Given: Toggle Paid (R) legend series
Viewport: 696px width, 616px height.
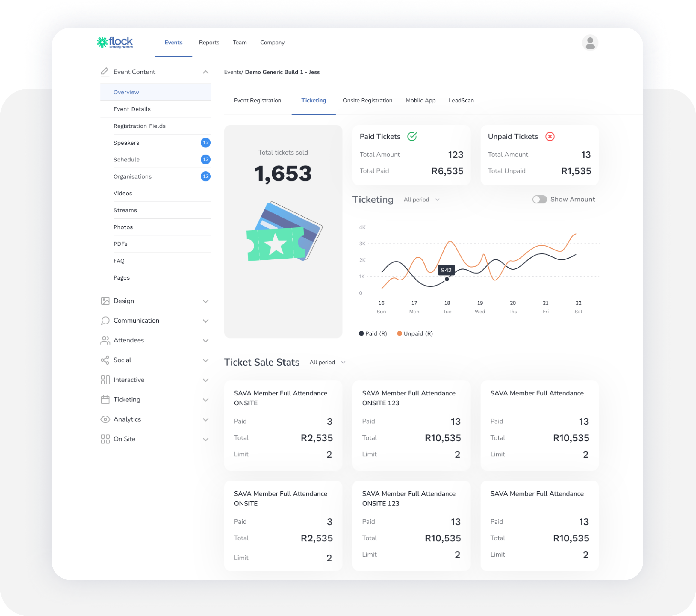Looking at the screenshot, I should click(373, 333).
